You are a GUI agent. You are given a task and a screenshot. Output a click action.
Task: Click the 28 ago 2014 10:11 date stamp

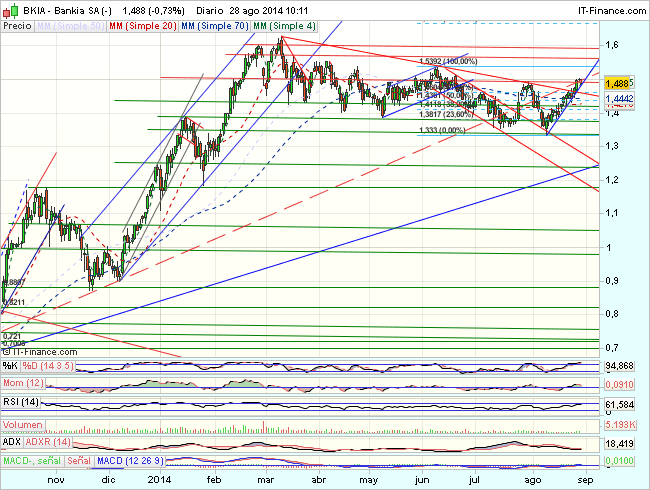click(x=269, y=10)
